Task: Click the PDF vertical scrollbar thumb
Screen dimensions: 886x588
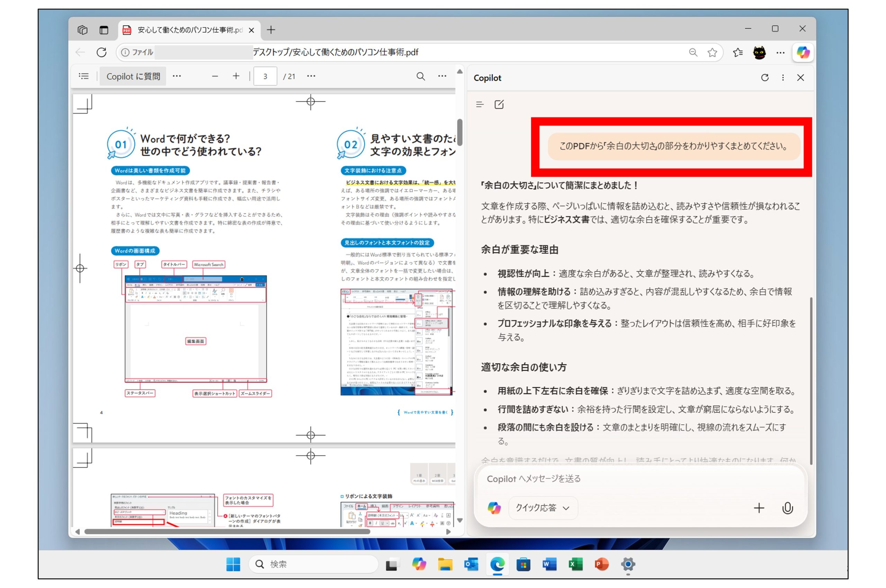Action: pos(460,132)
